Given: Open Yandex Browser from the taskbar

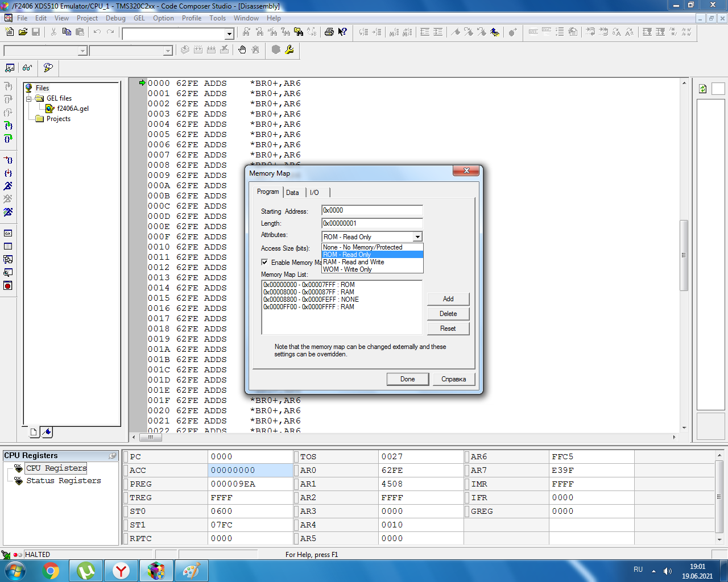Looking at the screenshot, I should coord(121,571).
